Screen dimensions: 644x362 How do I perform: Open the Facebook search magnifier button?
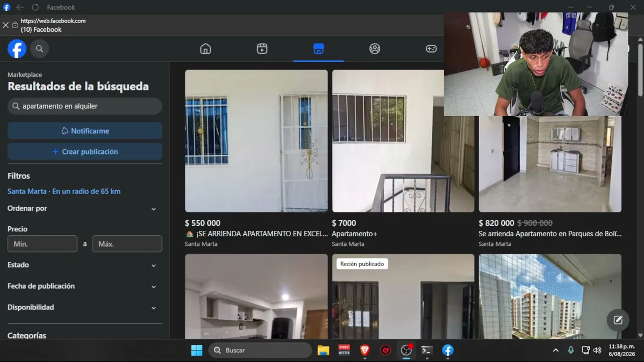(x=40, y=49)
